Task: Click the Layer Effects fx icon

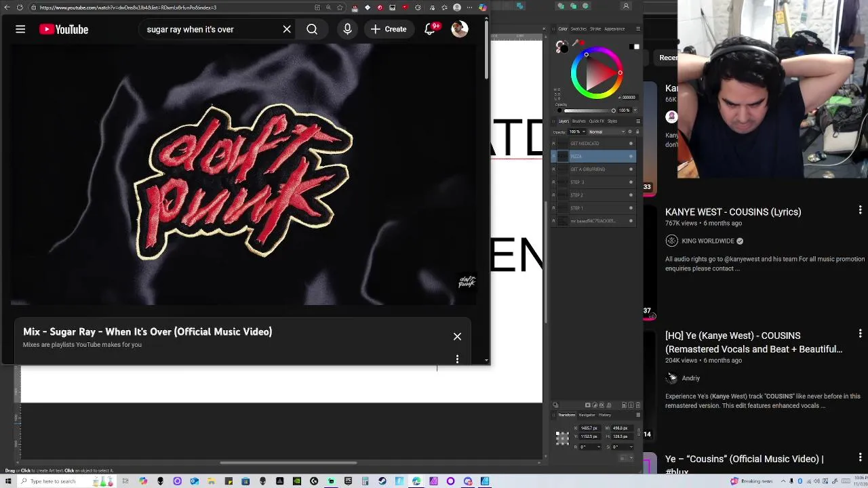Action: click(601, 405)
